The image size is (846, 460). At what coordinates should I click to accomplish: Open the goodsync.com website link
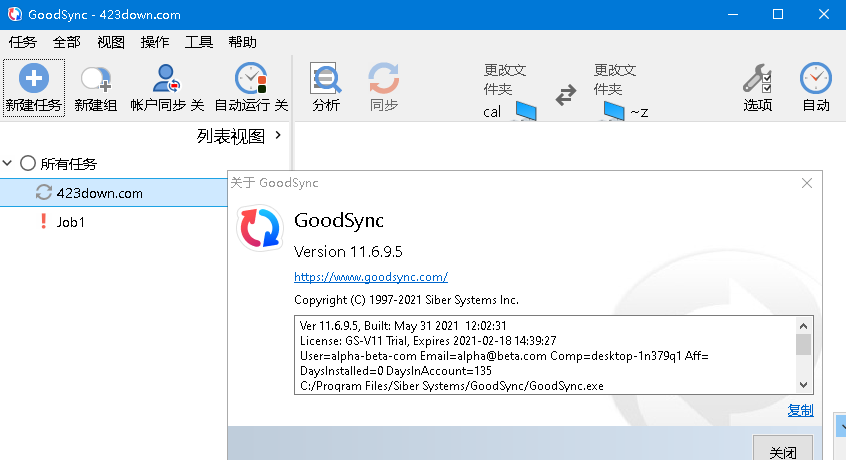coord(371,277)
